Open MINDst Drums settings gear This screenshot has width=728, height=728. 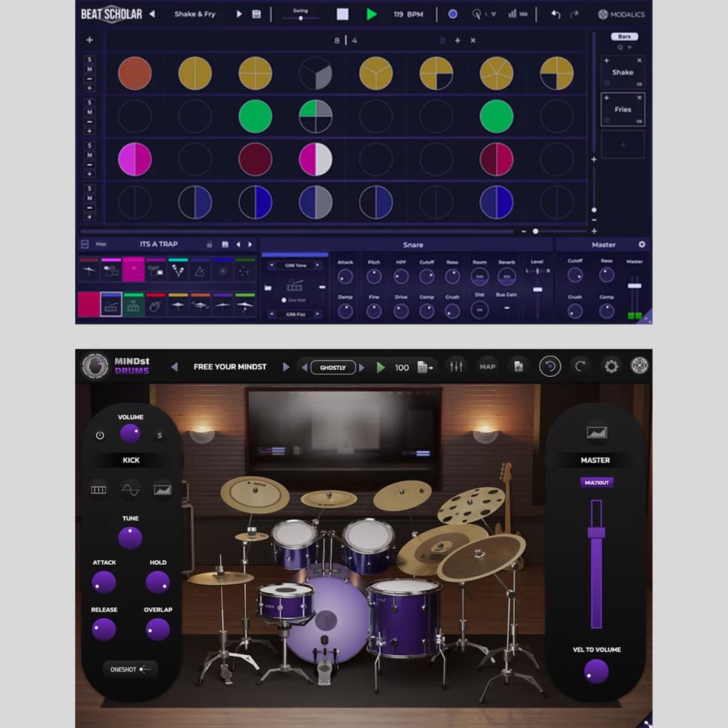(611, 366)
